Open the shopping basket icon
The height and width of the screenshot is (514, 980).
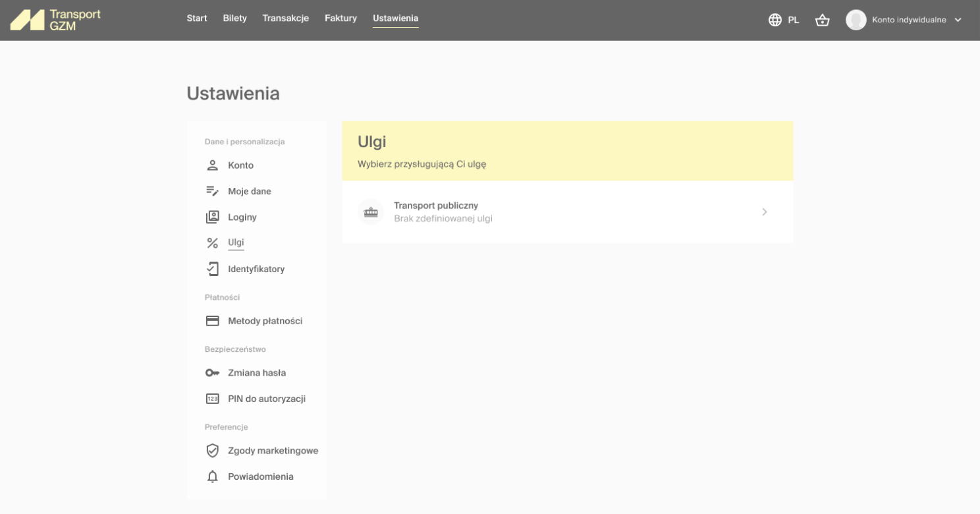822,20
